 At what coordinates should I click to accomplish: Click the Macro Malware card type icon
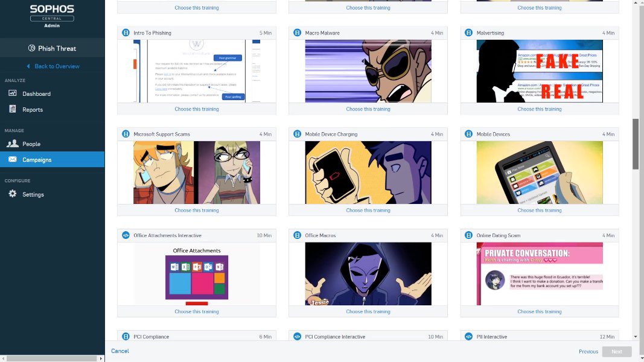298,33
